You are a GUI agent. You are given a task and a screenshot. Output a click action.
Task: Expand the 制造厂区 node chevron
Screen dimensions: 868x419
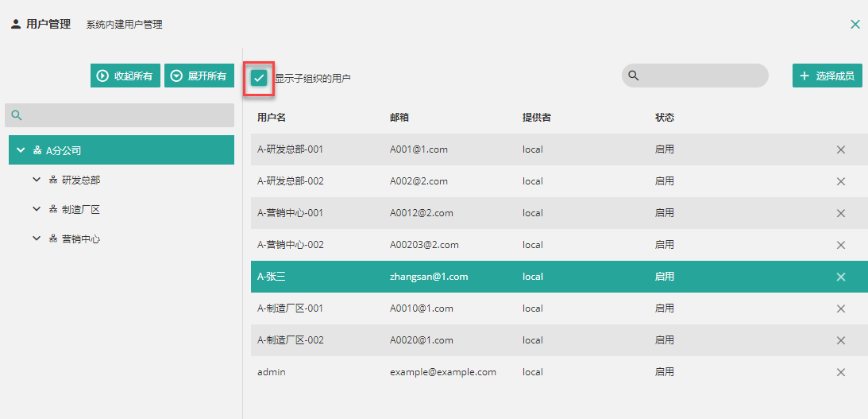[37, 209]
